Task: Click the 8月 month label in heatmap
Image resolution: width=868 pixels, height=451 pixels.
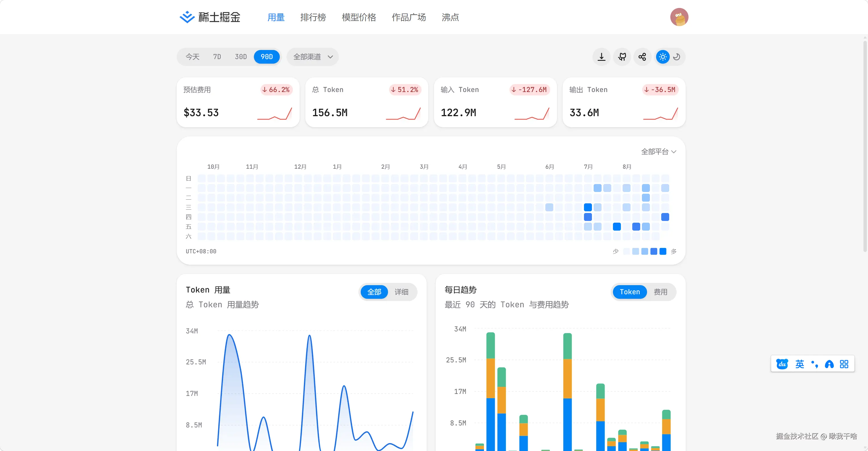Action: pyautogui.click(x=627, y=167)
